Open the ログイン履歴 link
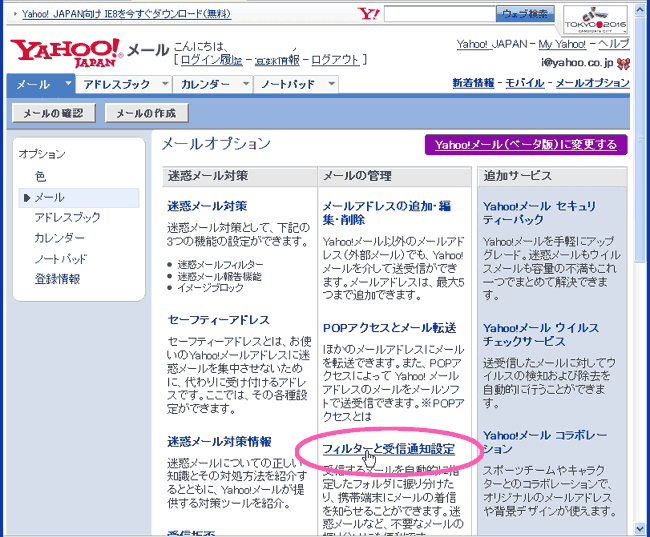The height and width of the screenshot is (537, 650). pyautogui.click(x=211, y=60)
